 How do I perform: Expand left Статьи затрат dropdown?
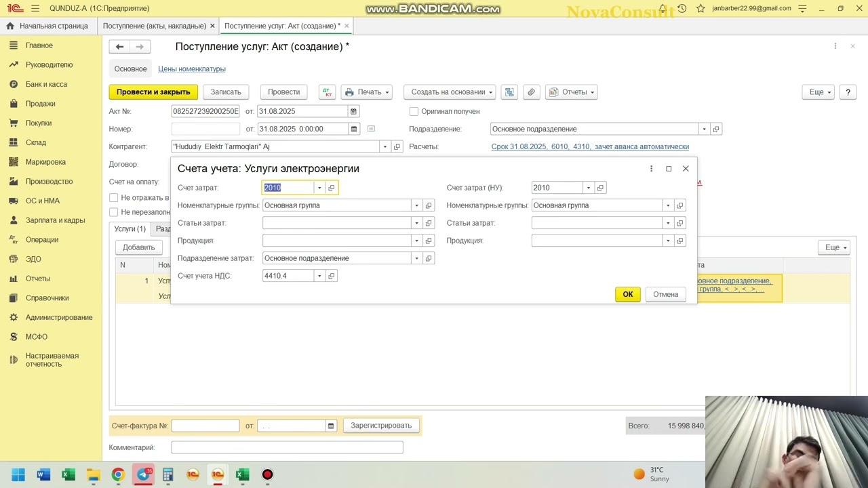(x=416, y=223)
